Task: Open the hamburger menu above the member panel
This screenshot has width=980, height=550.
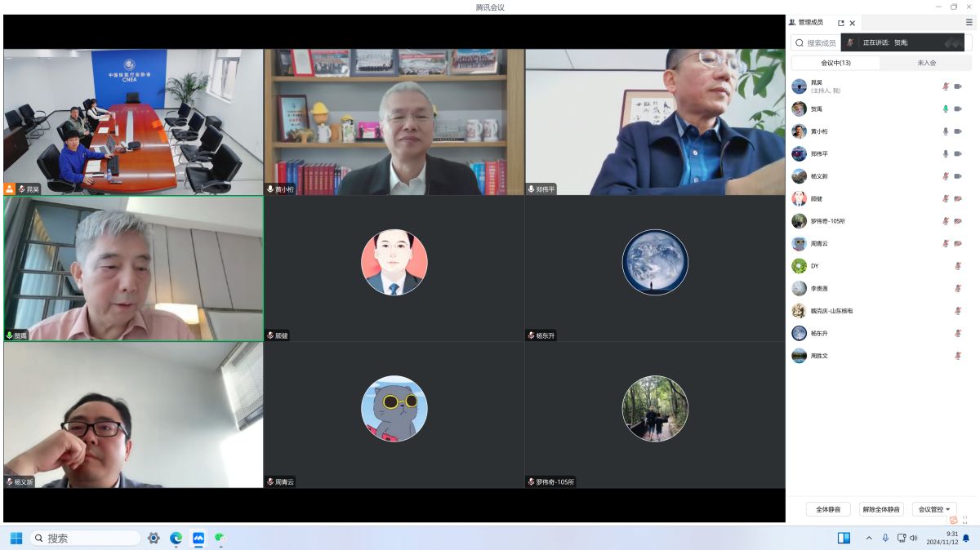Action: pos(969,23)
